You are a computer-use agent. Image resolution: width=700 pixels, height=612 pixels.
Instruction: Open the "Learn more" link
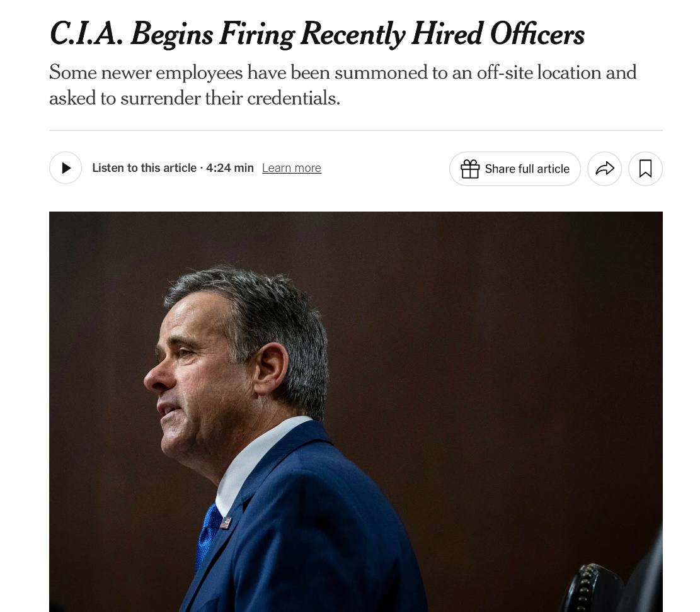pyautogui.click(x=292, y=168)
